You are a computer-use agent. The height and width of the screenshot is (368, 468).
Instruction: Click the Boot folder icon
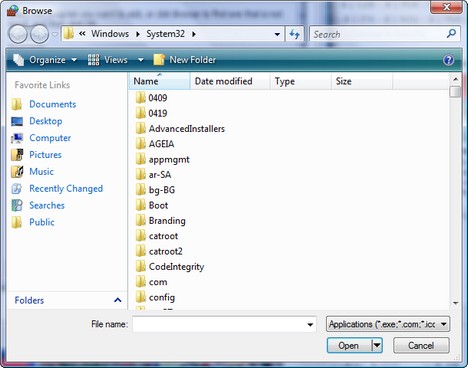[x=141, y=205]
